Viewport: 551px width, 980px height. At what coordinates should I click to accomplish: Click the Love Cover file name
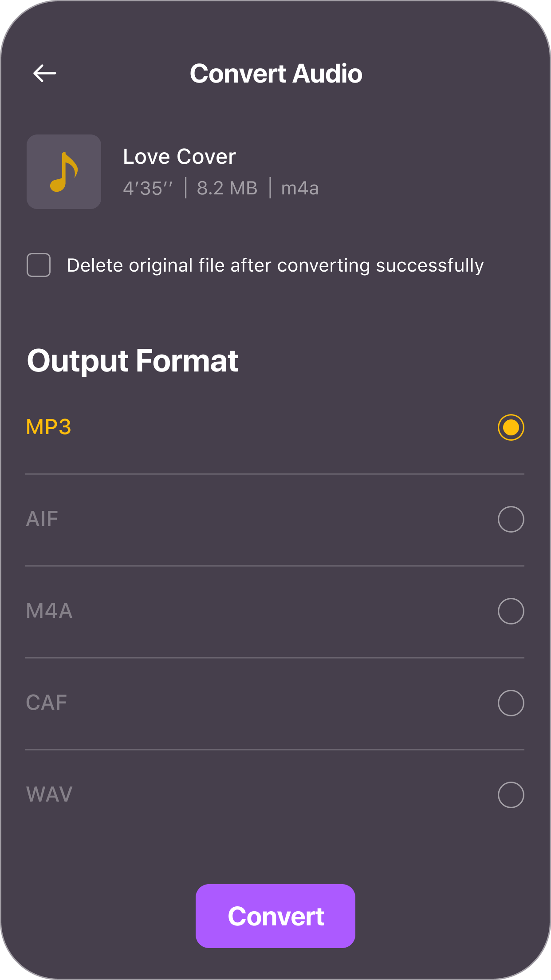pyautogui.click(x=179, y=157)
